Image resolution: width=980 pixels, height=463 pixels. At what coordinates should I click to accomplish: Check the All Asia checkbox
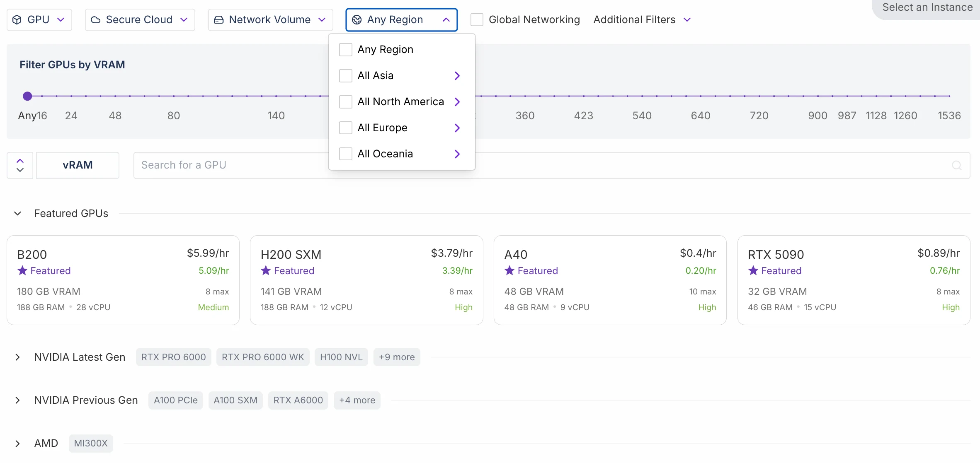[346, 76]
